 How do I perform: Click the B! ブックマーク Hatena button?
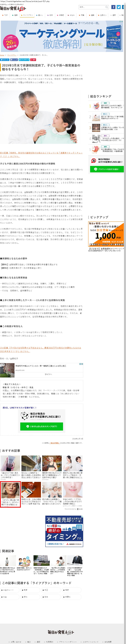click(x=24, y=60)
